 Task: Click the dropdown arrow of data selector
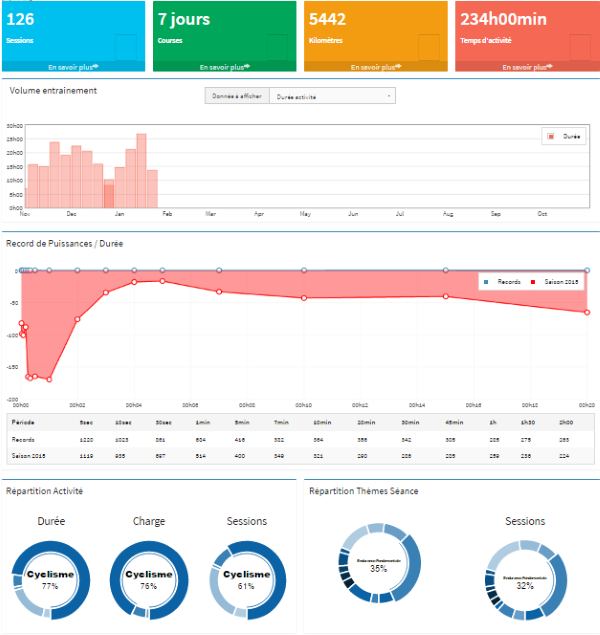pos(388,96)
